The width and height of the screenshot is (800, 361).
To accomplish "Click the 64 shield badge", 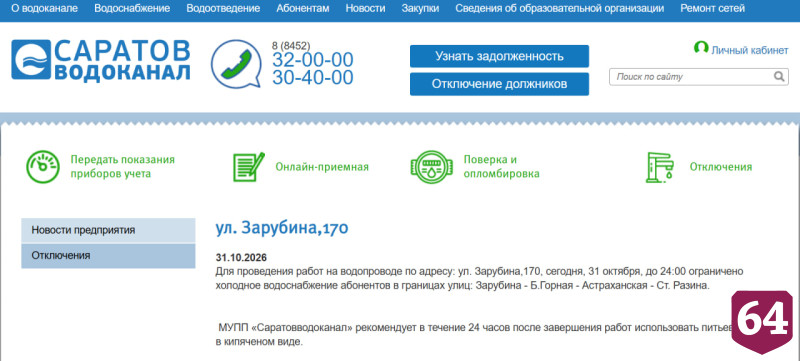I will 761,322.
